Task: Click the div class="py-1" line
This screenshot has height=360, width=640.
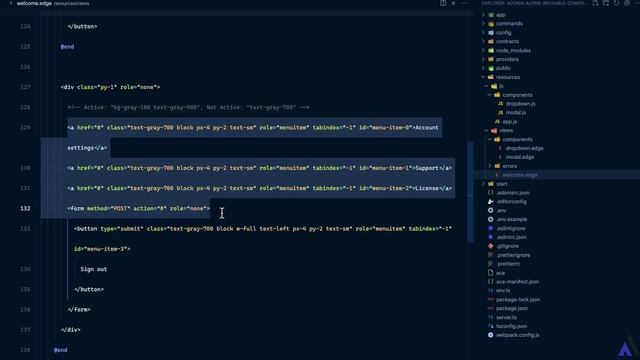Action: point(110,87)
